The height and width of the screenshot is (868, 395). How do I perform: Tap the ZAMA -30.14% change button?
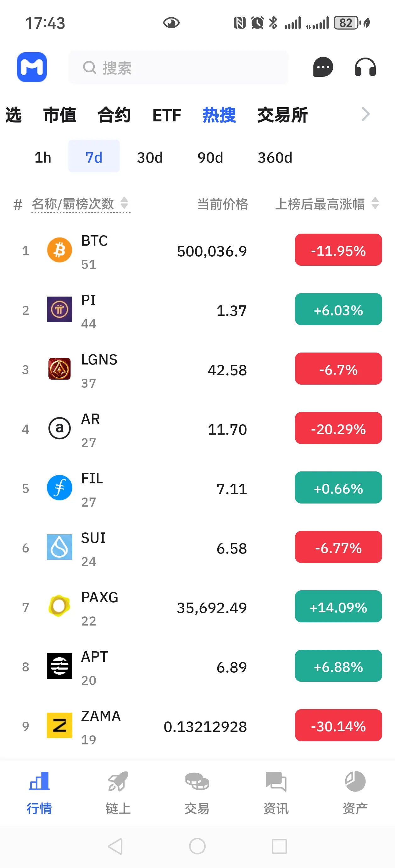tap(338, 726)
